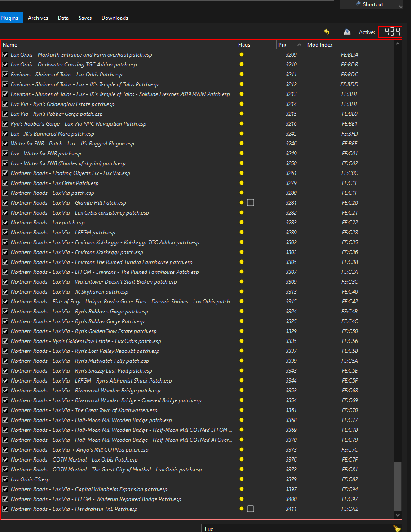Click yellow flag dot for Whiterun Repaired Bridge Patch
411x532 pixels.
[242, 499]
